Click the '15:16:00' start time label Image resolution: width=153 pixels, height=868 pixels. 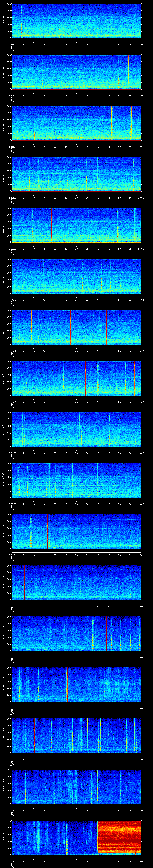click(x=12, y=44)
